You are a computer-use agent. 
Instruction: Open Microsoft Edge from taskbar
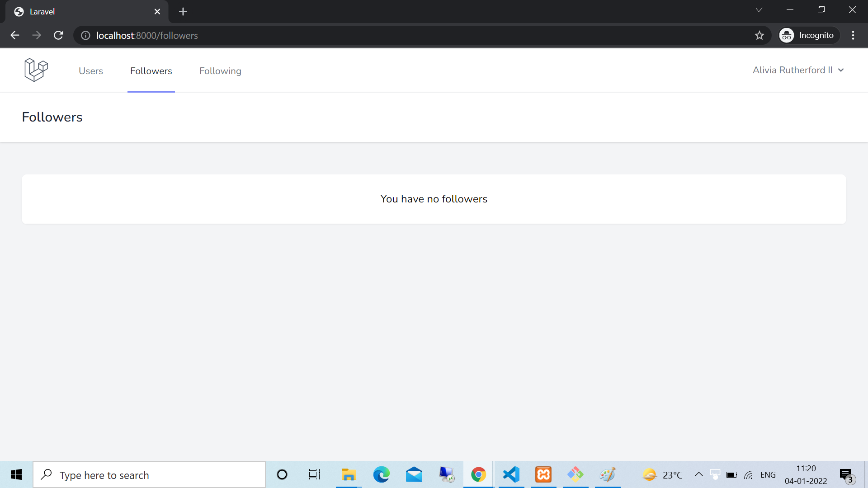tap(381, 474)
